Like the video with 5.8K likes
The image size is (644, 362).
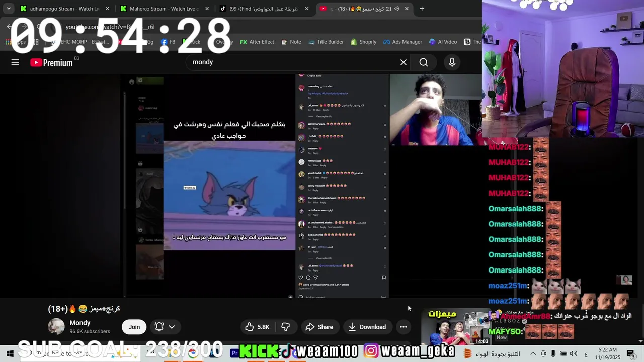click(258, 327)
